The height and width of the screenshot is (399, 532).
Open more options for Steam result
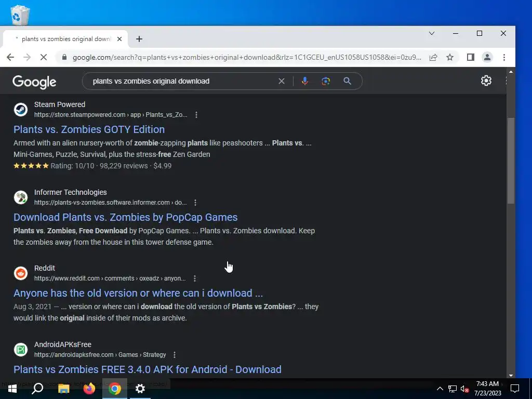coord(196,115)
